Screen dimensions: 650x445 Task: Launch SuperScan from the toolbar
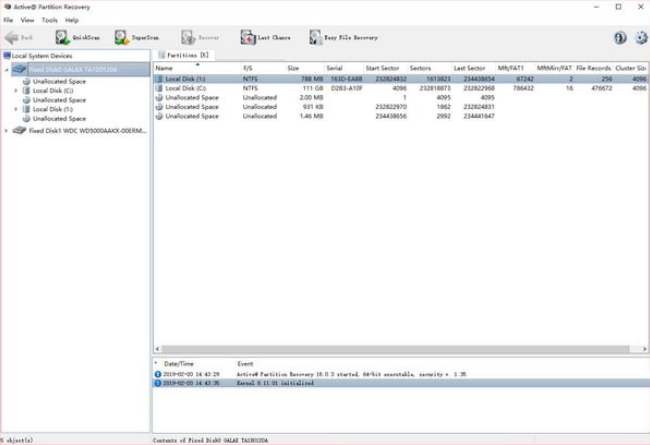[137, 38]
